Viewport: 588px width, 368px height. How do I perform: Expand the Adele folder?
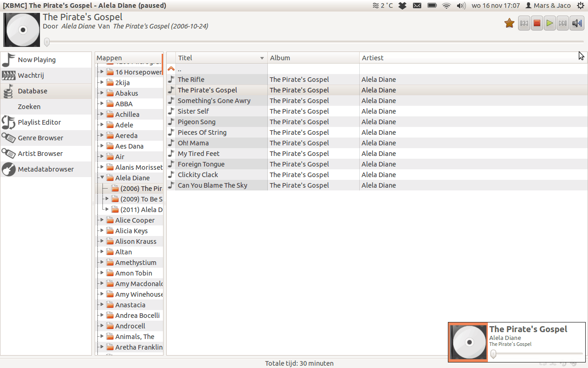coord(102,125)
